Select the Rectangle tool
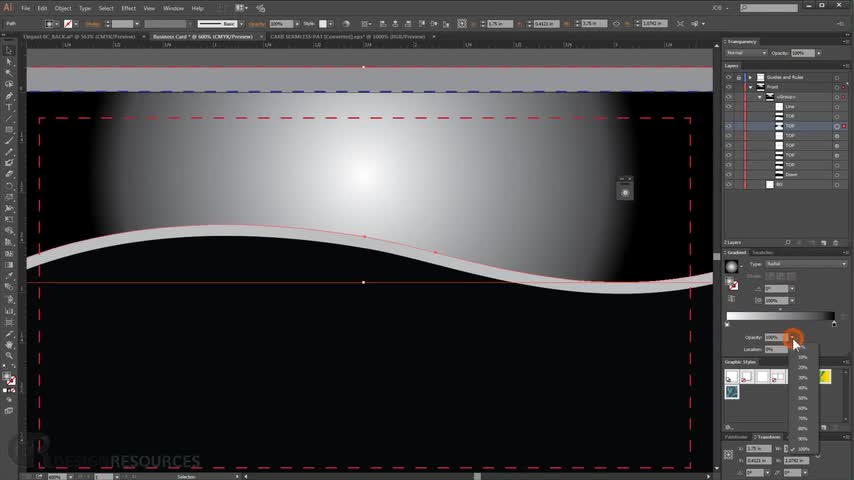The height and width of the screenshot is (480, 854). tap(9, 130)
